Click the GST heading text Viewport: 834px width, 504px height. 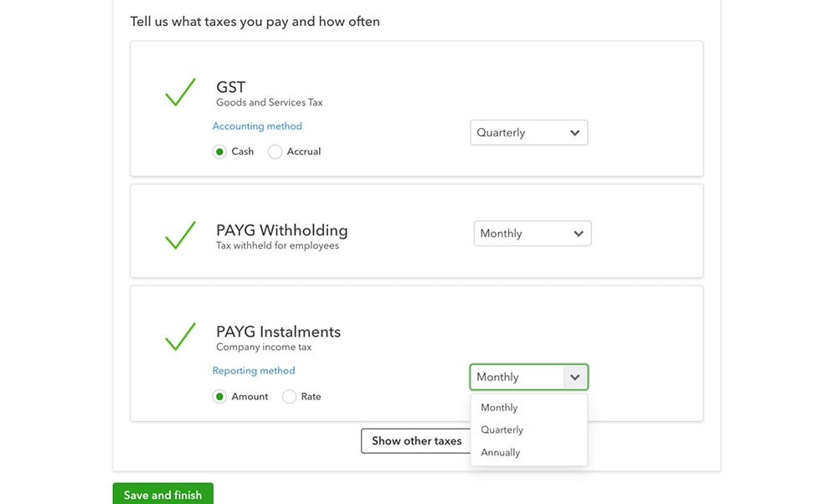tap(231, 87)
